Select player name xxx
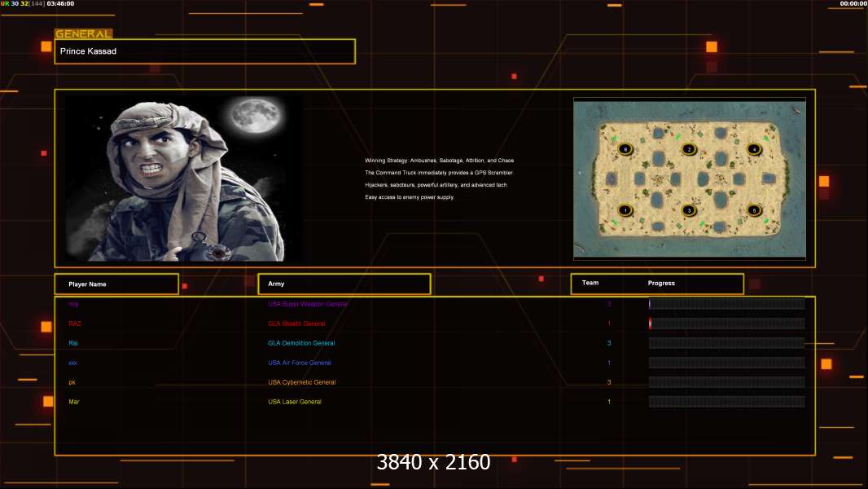 [72, 363]
